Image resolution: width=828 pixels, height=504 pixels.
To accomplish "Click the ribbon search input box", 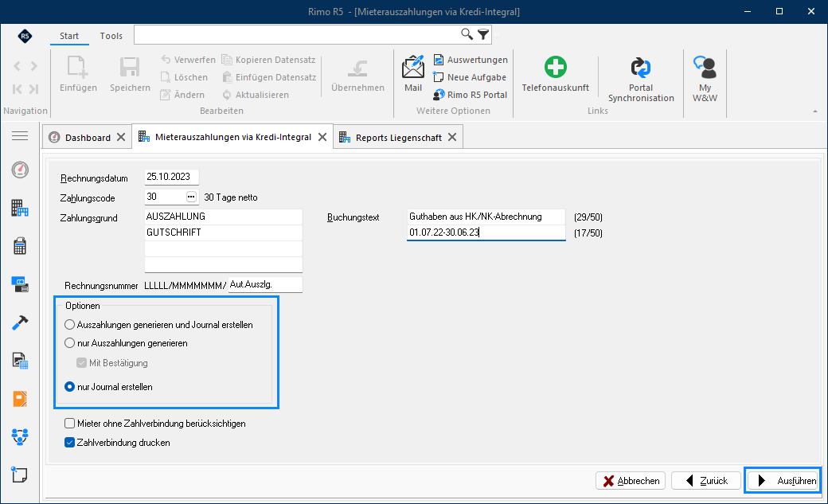I will [x=297, y=34].
